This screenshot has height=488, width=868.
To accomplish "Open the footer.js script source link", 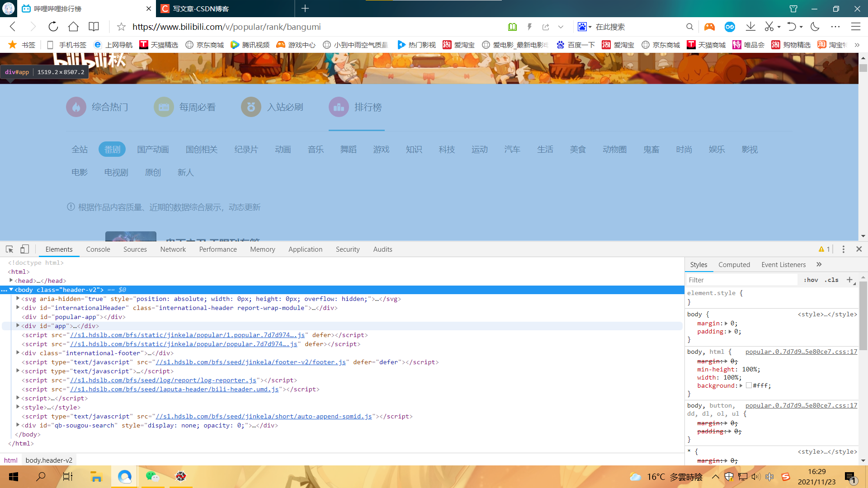I will click(250, 362).
